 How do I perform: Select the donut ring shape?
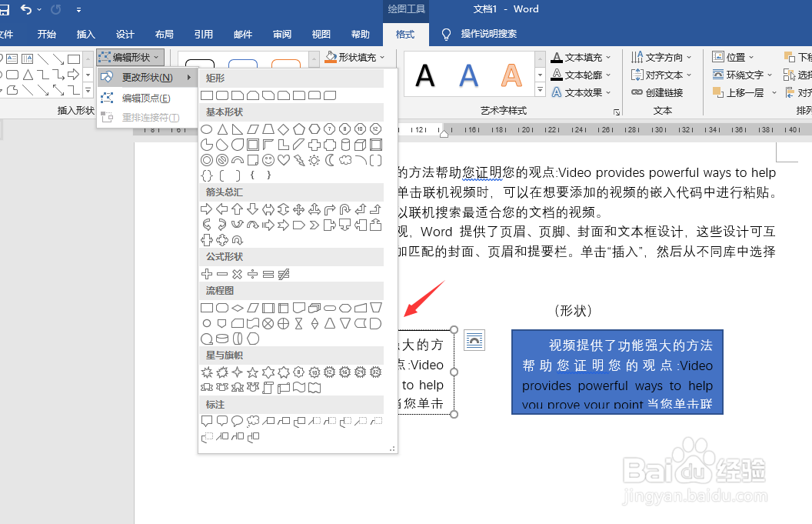click(x=207, y=160)
